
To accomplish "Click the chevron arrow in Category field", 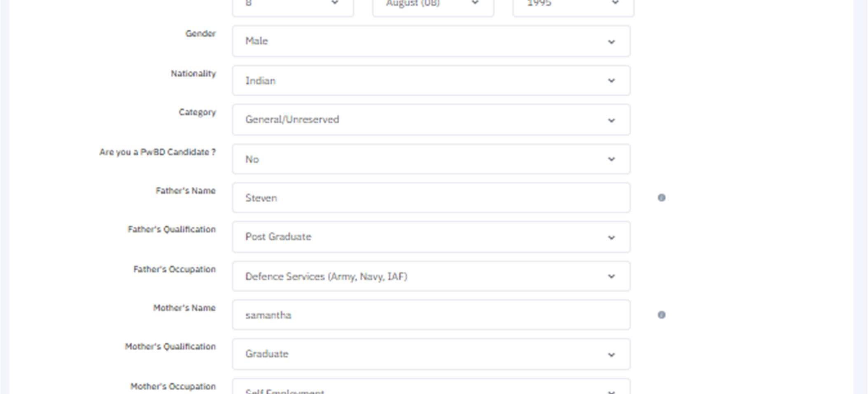I will coord(611,120).
